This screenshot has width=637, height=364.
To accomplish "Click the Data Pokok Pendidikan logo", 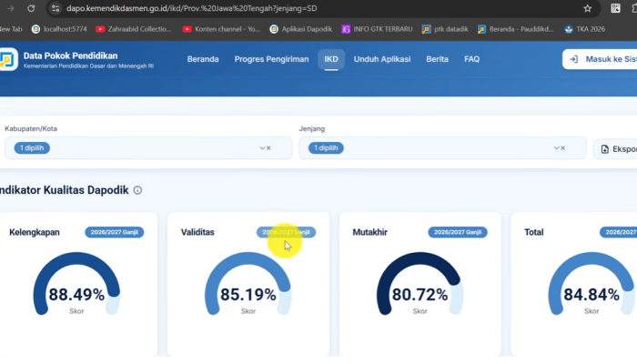I will point(8,59).
